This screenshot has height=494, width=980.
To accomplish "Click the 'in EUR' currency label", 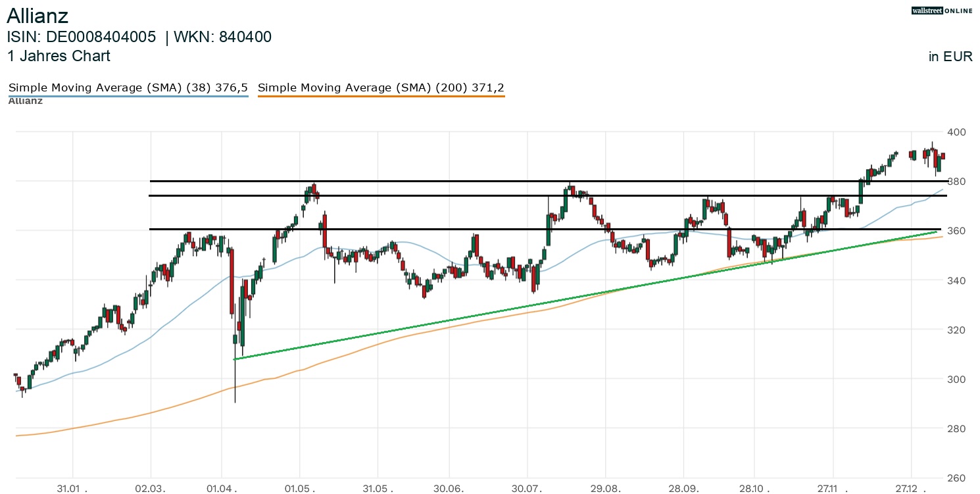I will tap(950, 57).
